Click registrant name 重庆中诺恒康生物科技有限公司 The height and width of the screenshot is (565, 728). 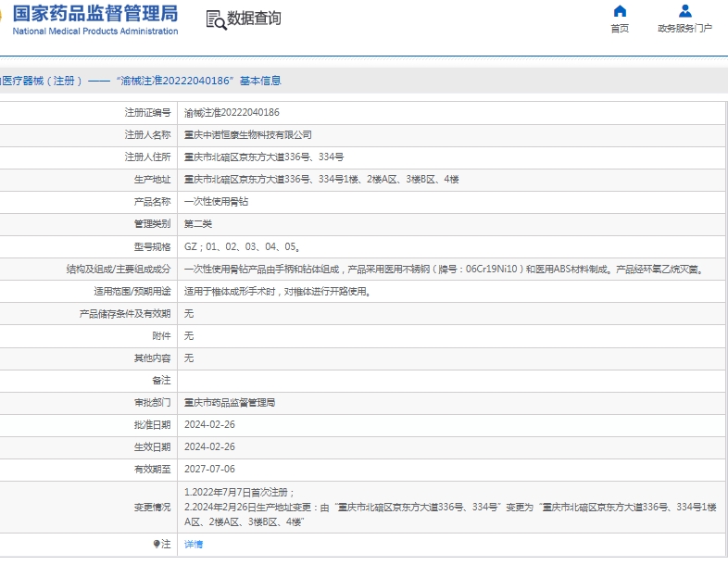pos(248,134)
